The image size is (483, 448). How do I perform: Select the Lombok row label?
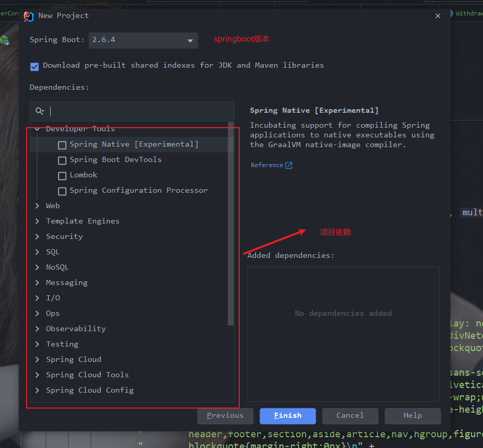(x=83, y=175)
